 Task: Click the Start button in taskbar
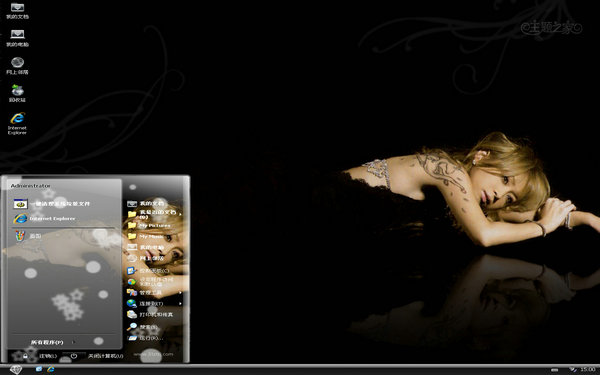click(x=15, y=370)
